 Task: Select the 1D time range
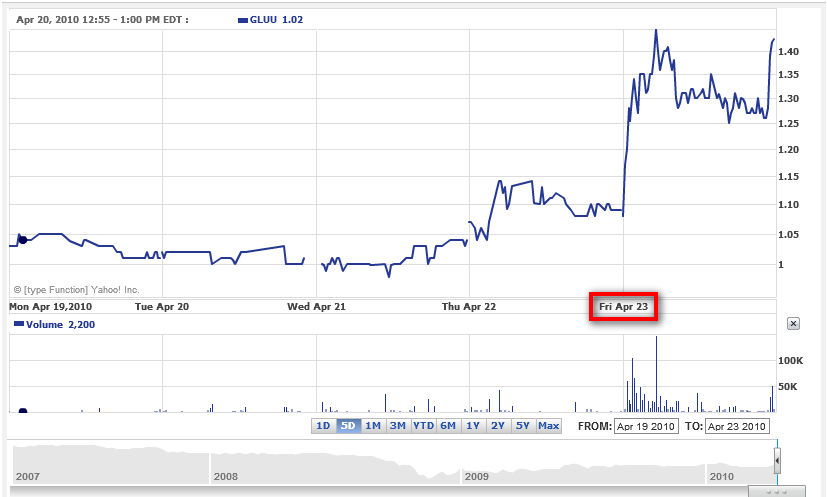tap(323, 426)
